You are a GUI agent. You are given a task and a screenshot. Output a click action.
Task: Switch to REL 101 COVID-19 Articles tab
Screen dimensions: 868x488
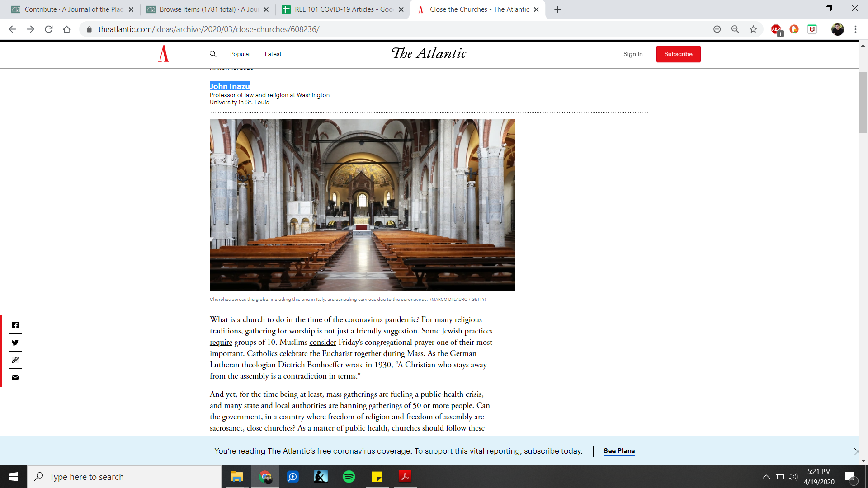(x=343, y=9)
